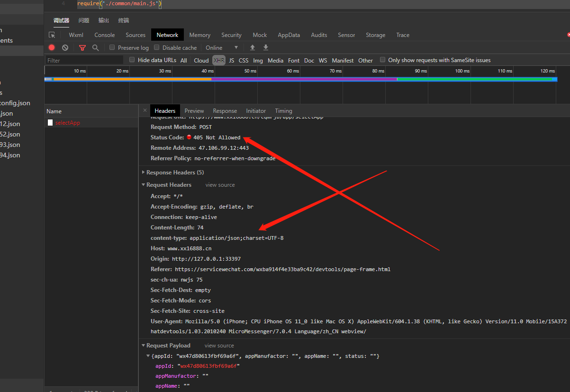This screenshot has height=392, width=570.
Task: Open the Trace panel tab
Action: (x=403, y=35)
